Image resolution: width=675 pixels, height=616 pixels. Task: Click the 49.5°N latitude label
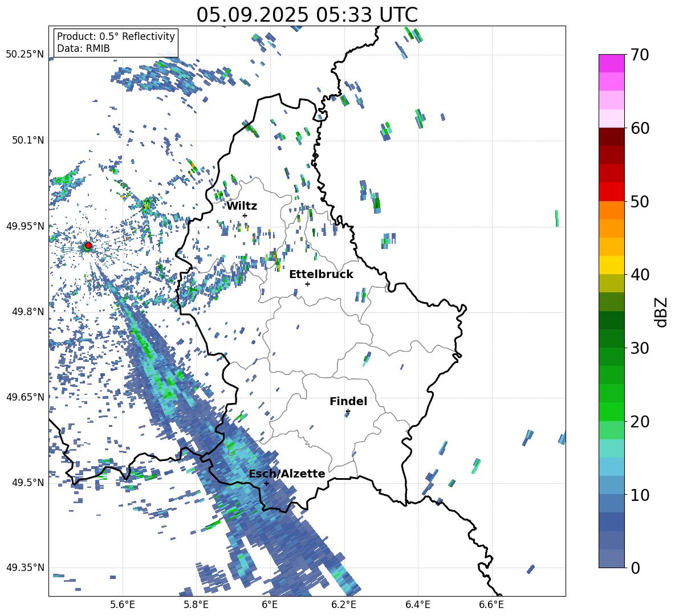pos(27,483)
